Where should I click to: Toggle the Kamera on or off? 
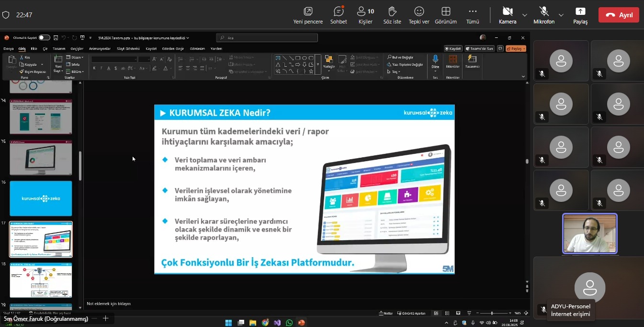coord(508,15)
